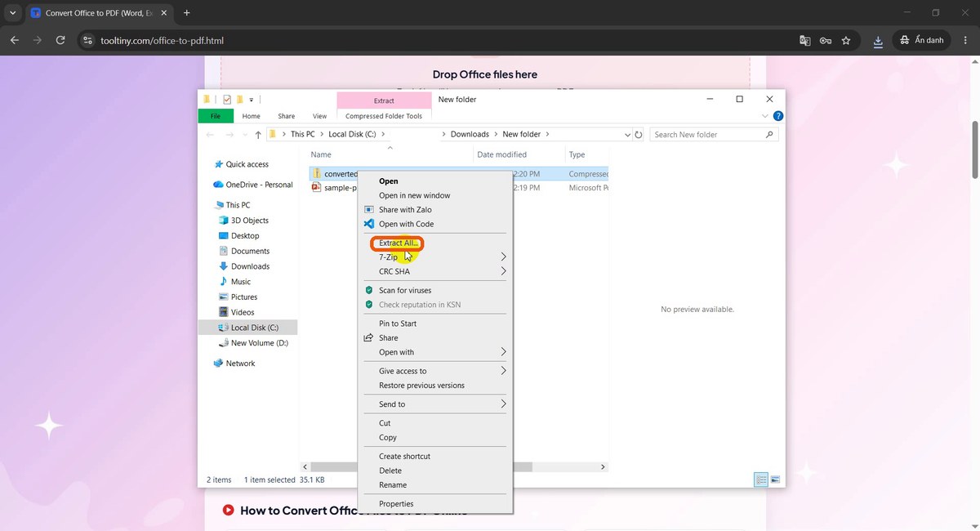Expand Open with submenu
Screen dimensions: 980x531
coord(504,352)
